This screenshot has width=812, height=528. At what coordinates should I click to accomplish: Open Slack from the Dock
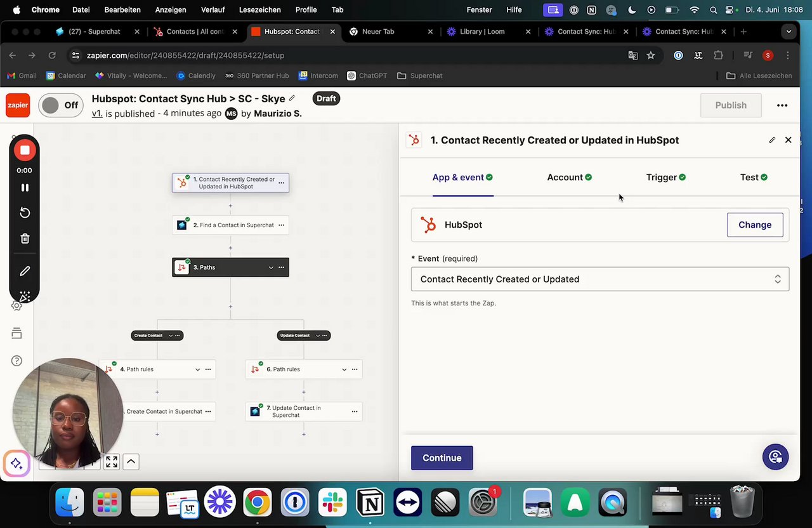pos(332,503)
